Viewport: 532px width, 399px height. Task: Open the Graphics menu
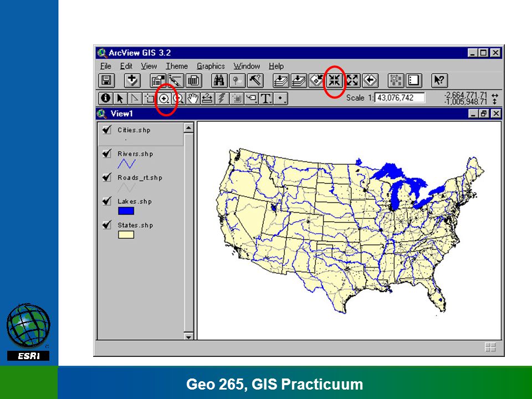tap(211, 66)
